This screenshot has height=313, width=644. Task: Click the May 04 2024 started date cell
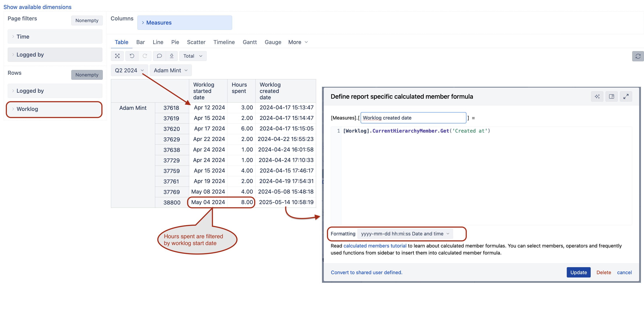208,202
